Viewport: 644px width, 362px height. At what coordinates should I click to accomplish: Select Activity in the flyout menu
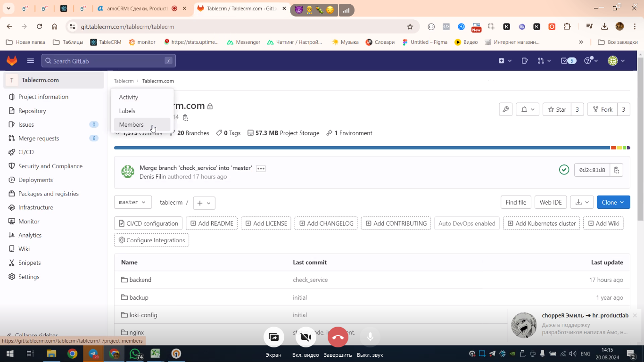pos(142,97)
